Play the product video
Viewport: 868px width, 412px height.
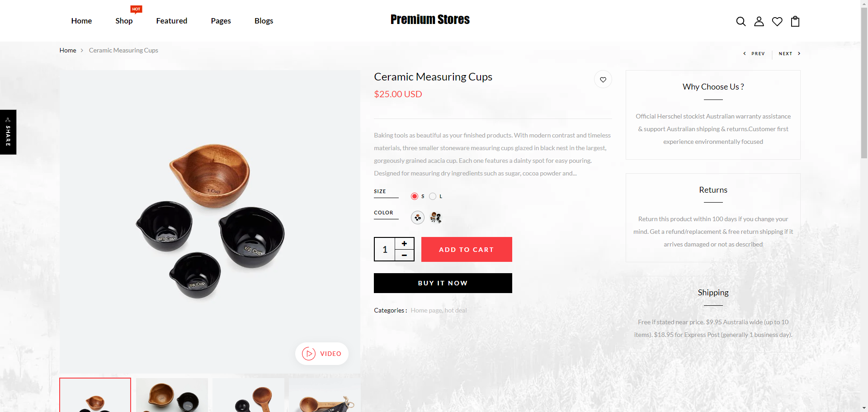pyautogui.click(x=322, y=354)
